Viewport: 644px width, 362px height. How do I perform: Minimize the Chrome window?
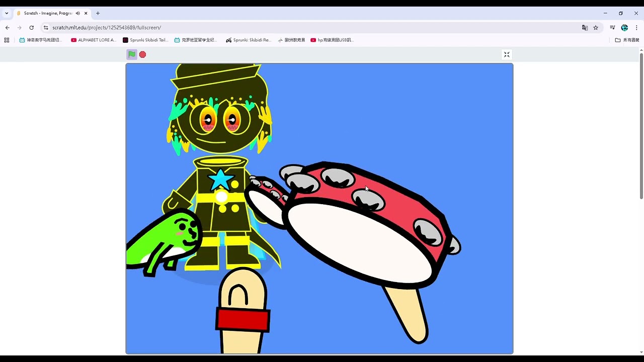coord(605,13)
